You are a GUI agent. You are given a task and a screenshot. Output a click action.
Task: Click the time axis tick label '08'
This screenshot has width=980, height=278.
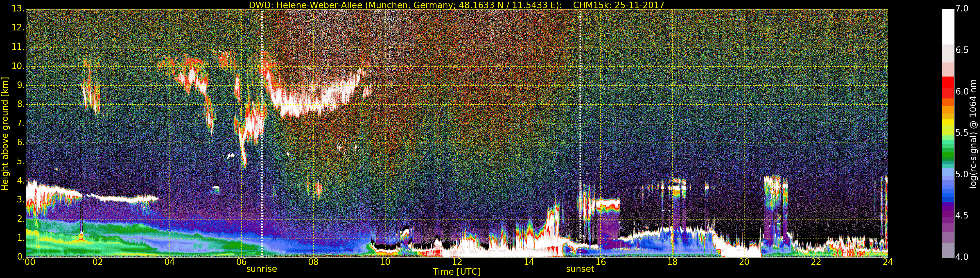(313, 262)
